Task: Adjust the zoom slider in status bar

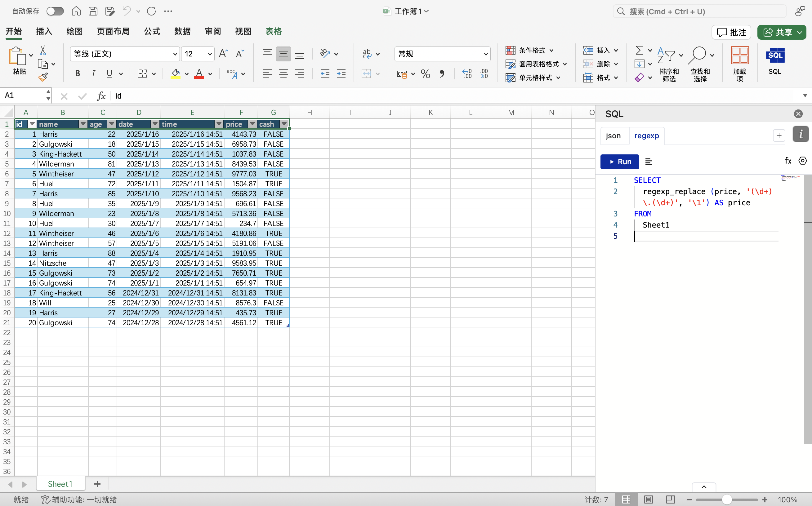Action: [x=727, y=499]
